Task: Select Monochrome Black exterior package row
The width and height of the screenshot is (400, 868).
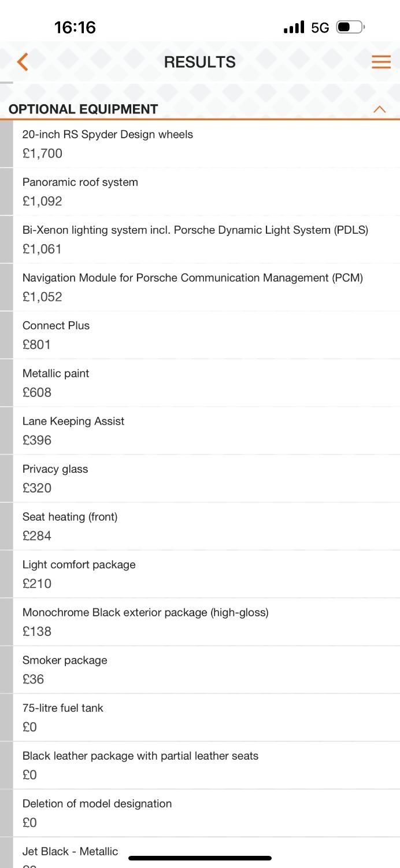Action: (x=145, y=621)
